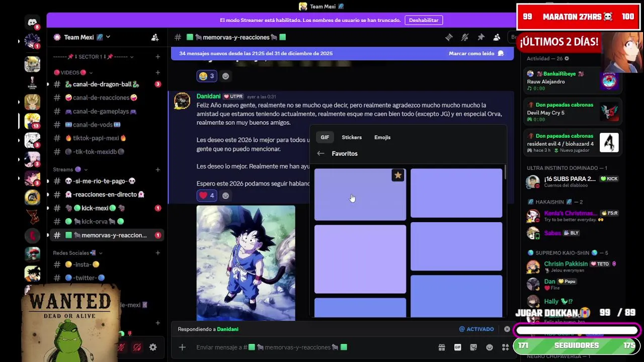Invite people icon beside Team Mexi header
Viewport: 644px width, 362px height.
point(155,37)
